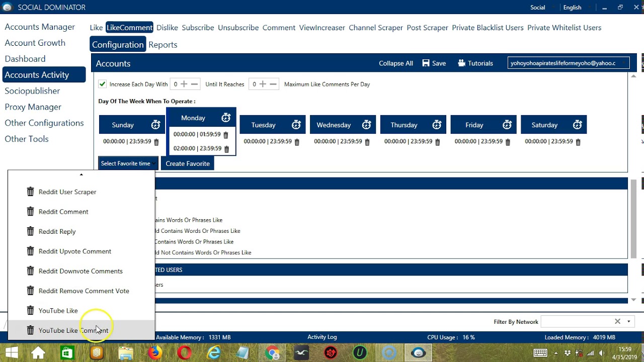Click the clock icon on Thursday
The width and height of the screenshot is (644, 362).
(x=437, y=125)
